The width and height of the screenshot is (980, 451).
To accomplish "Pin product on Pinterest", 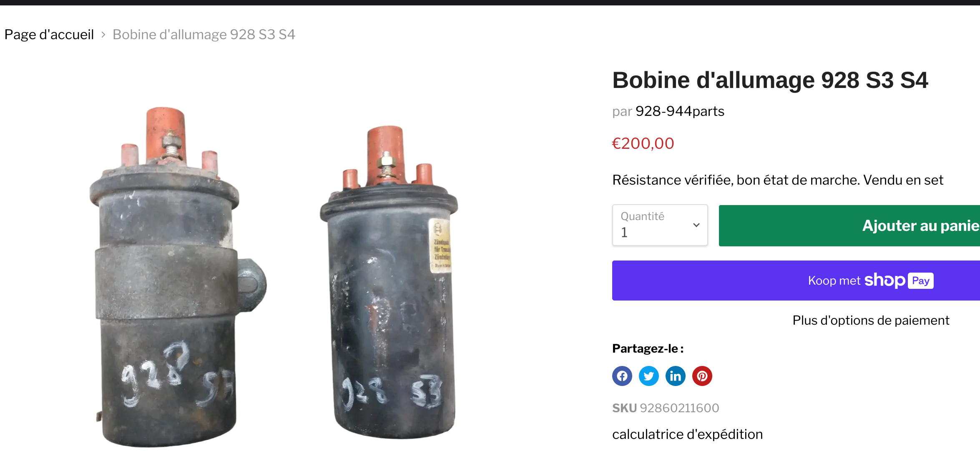I will (702, 376).
